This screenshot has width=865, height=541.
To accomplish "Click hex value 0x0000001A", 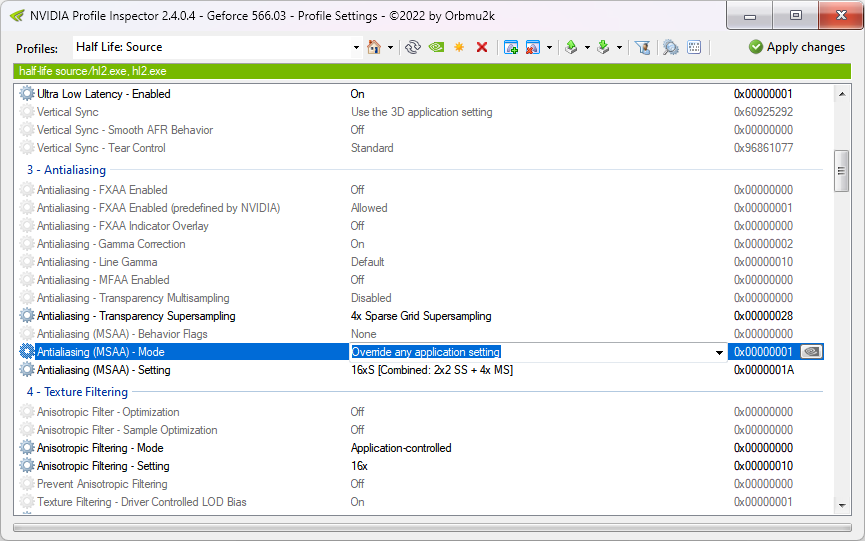I will coord(764,370).
